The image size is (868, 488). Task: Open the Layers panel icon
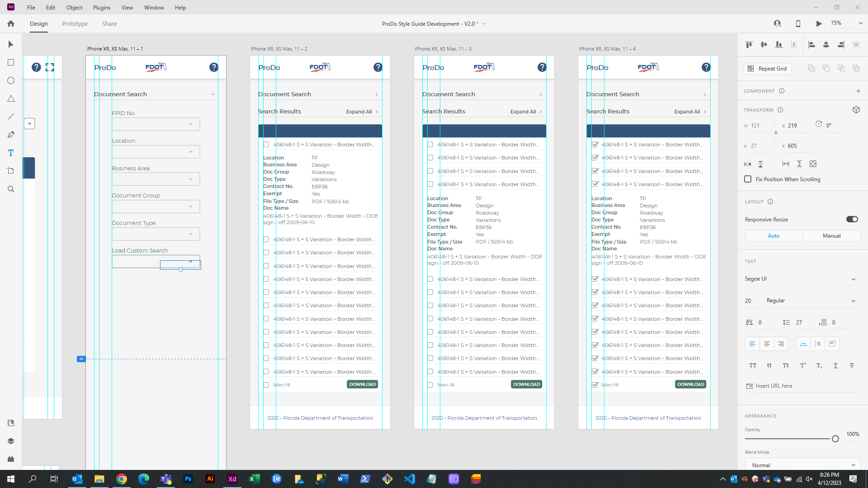(x=11, y=441)
